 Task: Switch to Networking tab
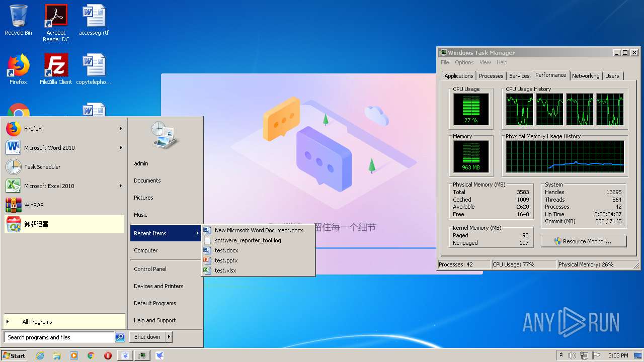click(x=586, y=76)
